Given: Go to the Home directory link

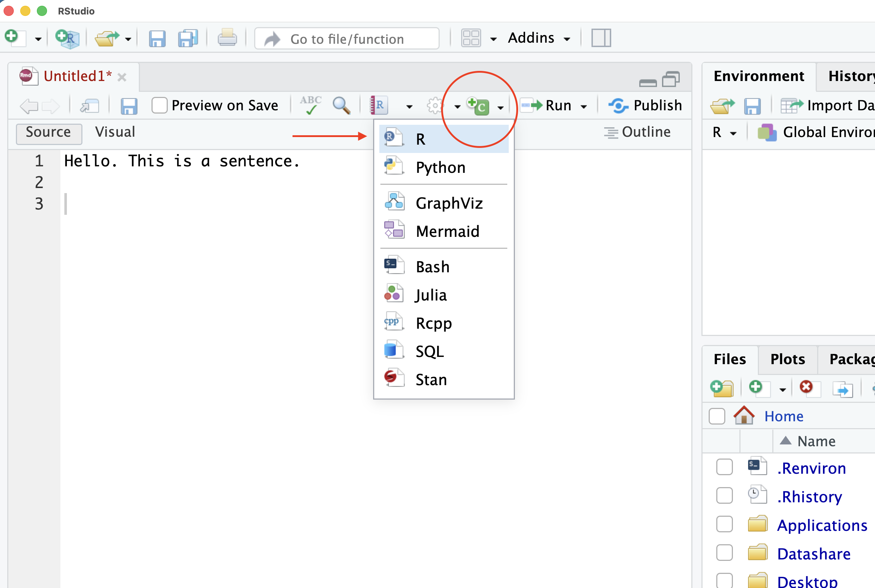Looking at the screenshot, I should [784, 416].
